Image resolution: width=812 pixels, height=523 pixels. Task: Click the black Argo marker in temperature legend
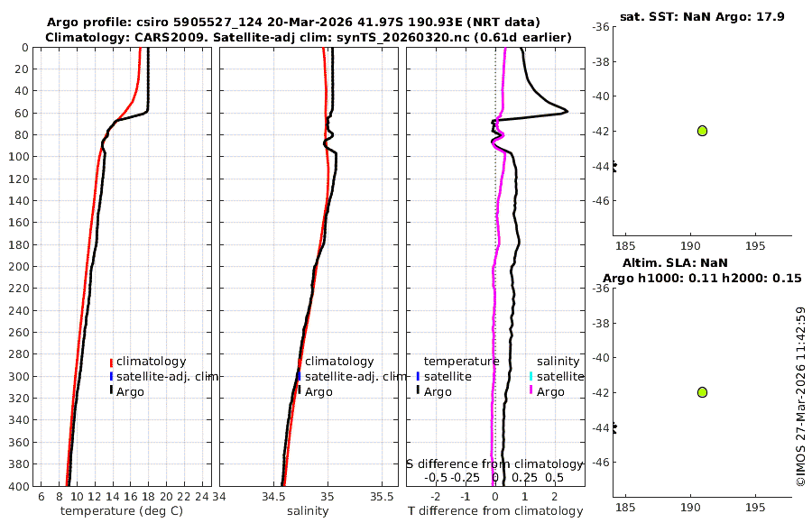point(111,390)
